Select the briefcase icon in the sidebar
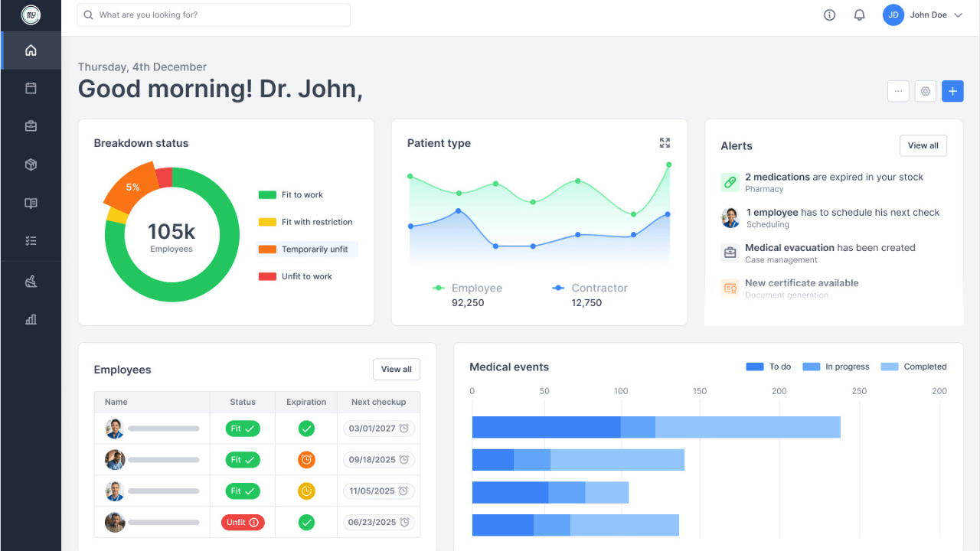 (31, 126)
